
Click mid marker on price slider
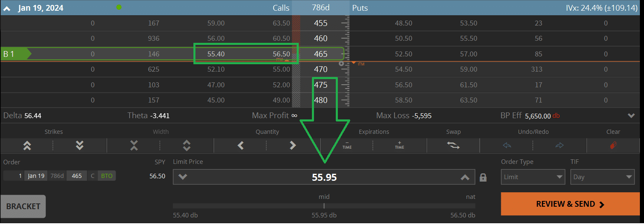coord(324,205)
